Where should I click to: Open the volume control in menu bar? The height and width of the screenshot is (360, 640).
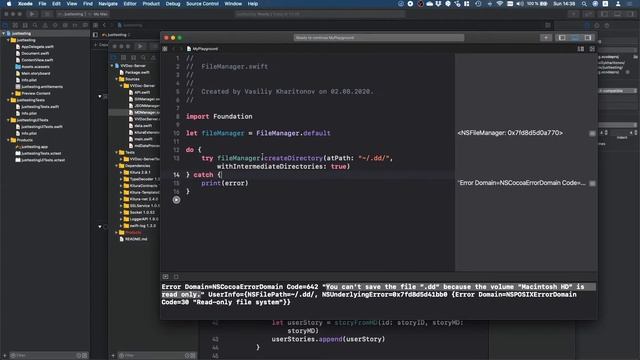pos(520,4)
